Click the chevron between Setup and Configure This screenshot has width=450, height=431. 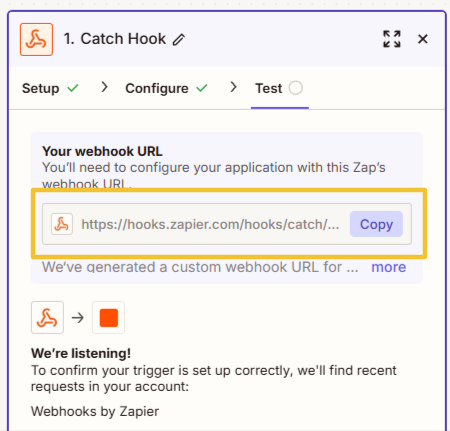(x=105, y=87)
